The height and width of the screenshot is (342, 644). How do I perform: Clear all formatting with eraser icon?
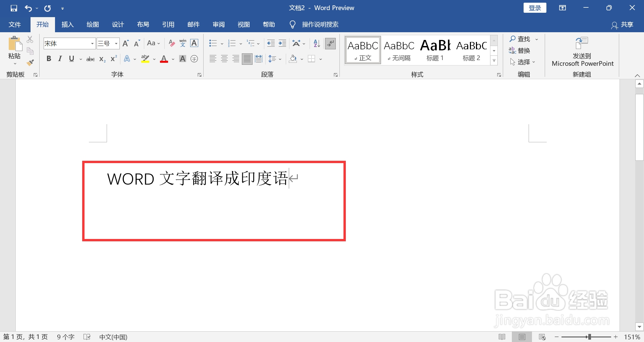point(172,43)
